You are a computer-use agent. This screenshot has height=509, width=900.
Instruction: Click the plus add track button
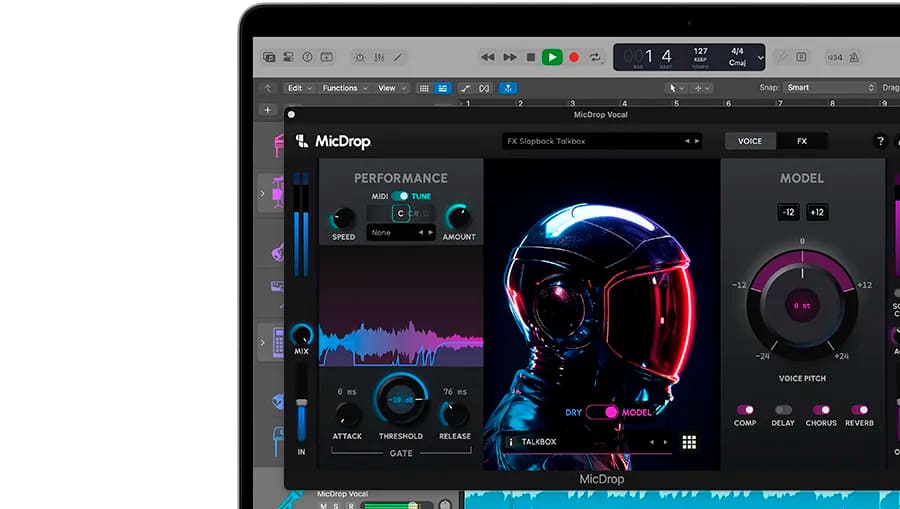pyautogui.click(x=267, y=110)
